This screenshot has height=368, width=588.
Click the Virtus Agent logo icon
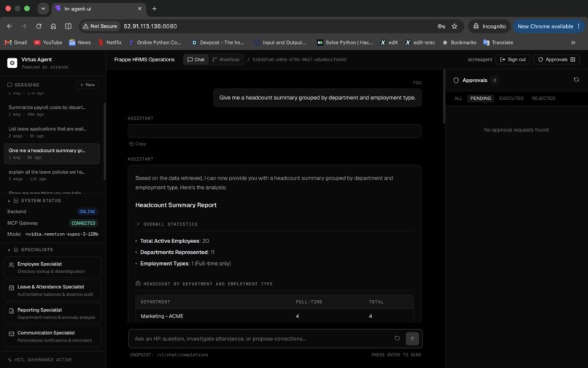tap(12, 63)
